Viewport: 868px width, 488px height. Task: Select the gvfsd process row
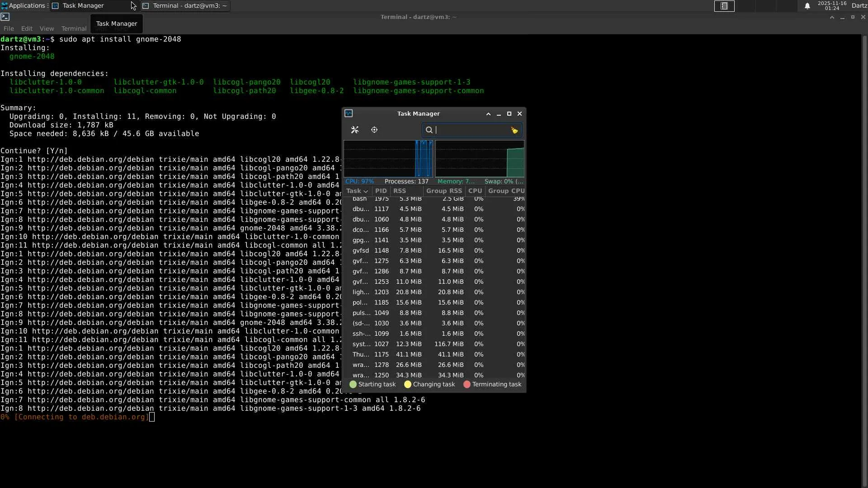434,251
